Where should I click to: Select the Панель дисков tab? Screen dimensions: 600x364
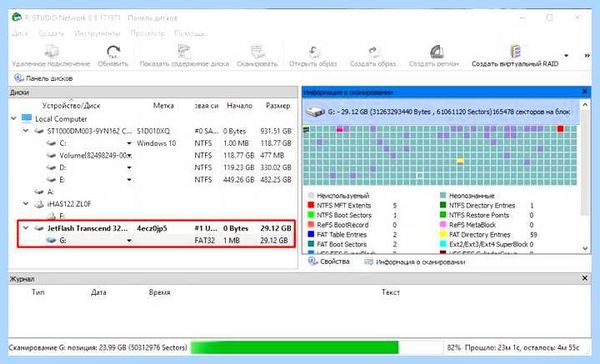coord(43,78)
